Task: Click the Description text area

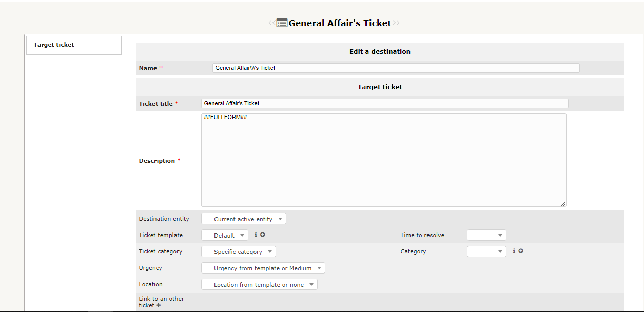Action: point(384,160)
